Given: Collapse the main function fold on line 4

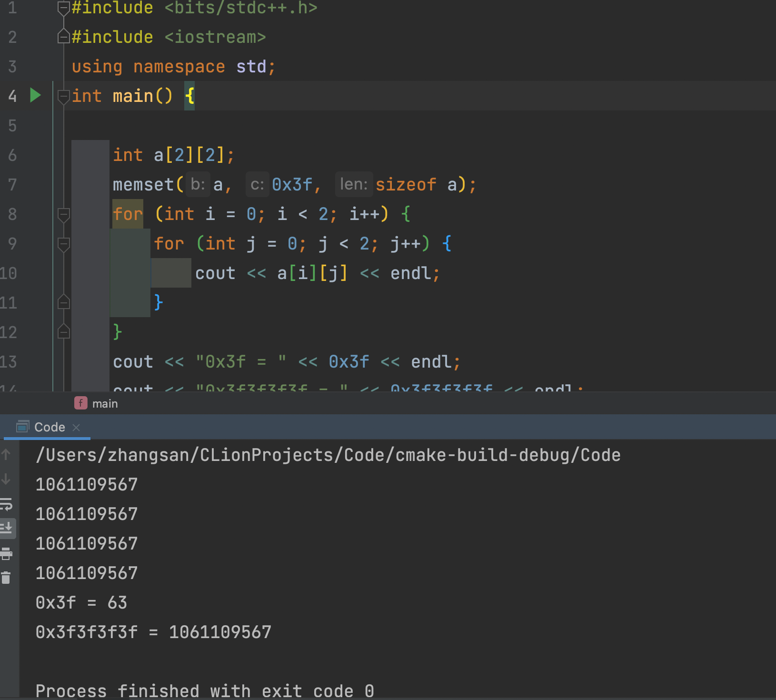Looking at the screenshot, I should click(63, 96).
